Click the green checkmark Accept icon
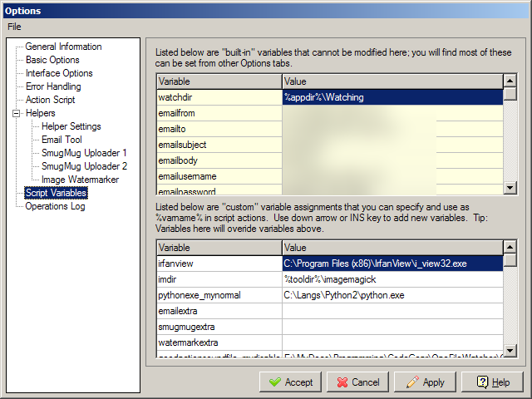532x399 pixels. coord(275,382)
